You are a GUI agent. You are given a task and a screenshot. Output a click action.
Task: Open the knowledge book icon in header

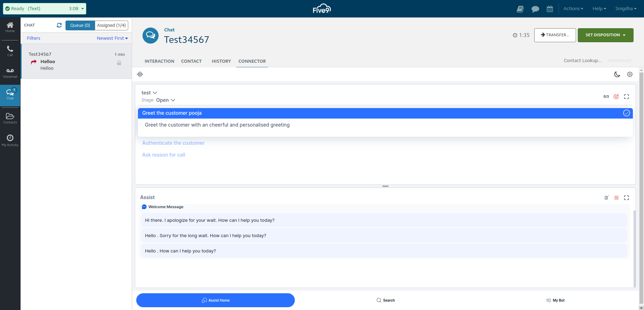[x=520, y=9]
